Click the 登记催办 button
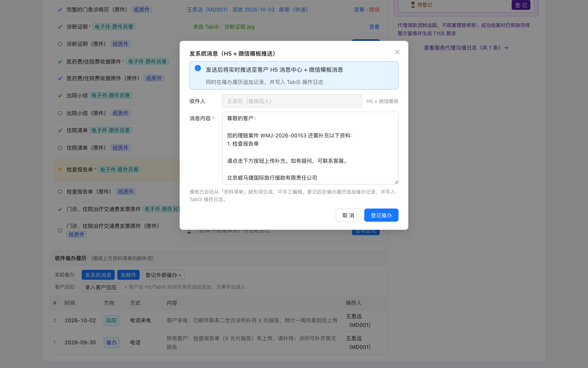Viewport: 588px width, 368px height. (381, 215)
